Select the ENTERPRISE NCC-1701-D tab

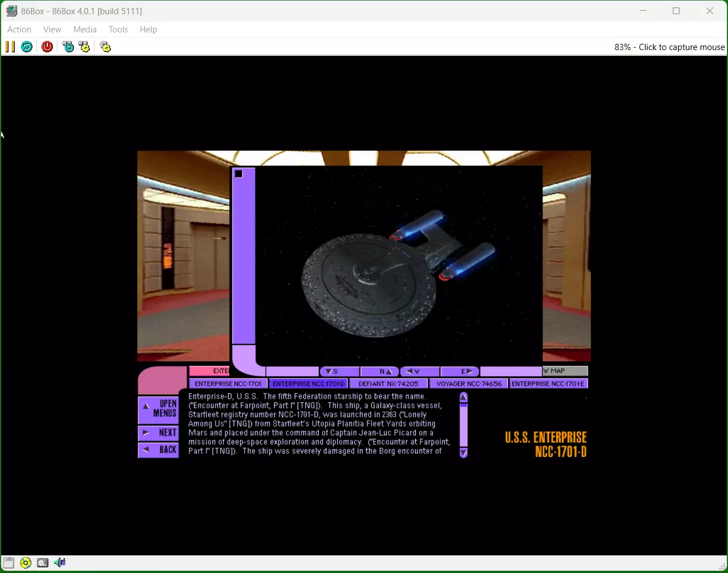point(308,384)
